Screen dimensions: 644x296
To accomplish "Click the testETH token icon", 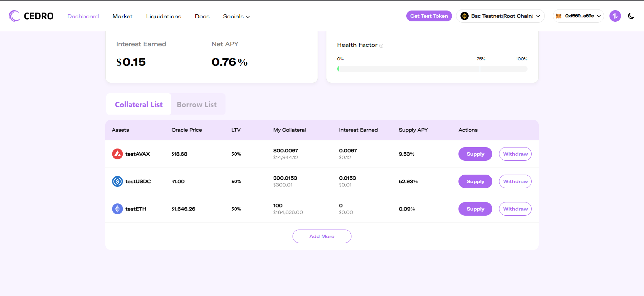I will [x=117, y=209].
